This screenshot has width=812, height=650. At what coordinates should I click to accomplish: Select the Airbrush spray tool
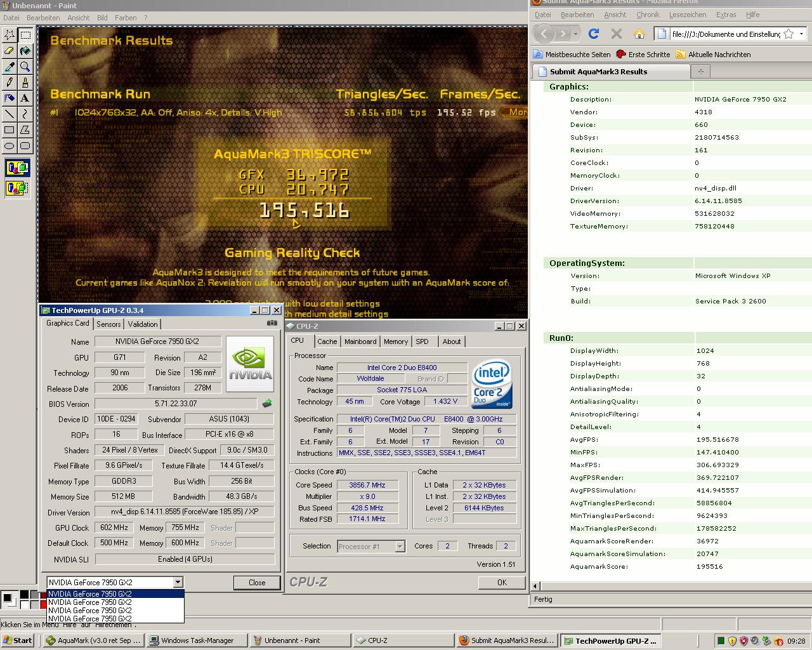(x=10, y=98)
